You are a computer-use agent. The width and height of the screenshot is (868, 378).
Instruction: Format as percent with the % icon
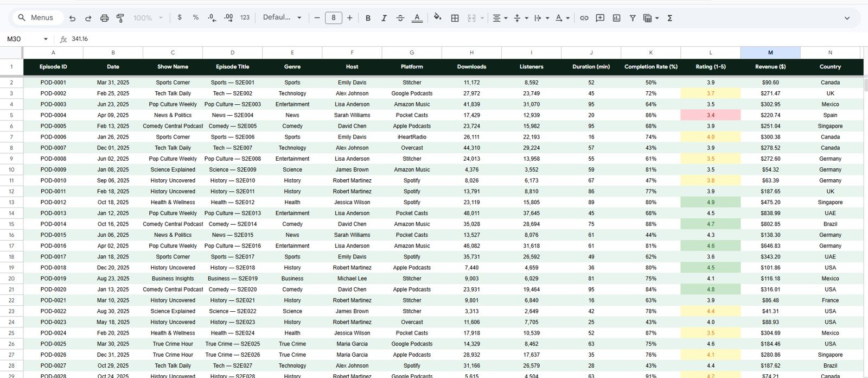pos(195,17)
